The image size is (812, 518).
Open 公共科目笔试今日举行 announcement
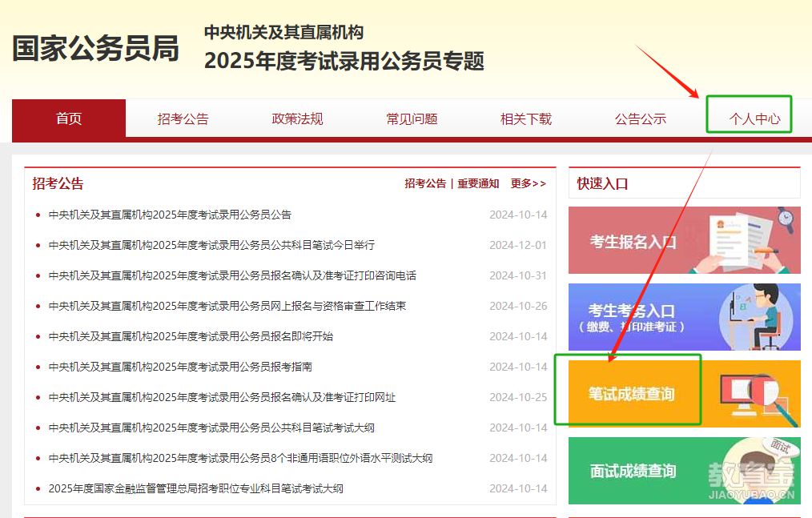(211, 245)
